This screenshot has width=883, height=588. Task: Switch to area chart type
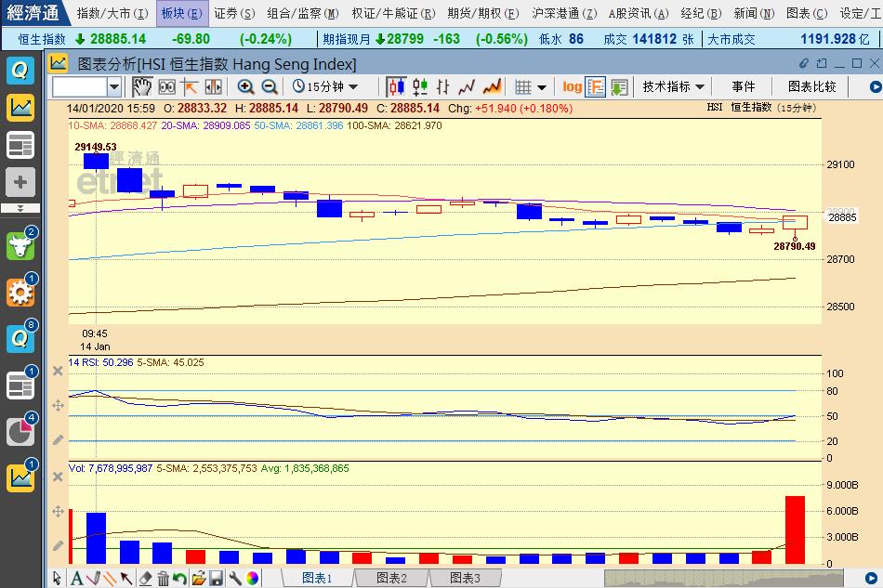(x=492, y=86)
